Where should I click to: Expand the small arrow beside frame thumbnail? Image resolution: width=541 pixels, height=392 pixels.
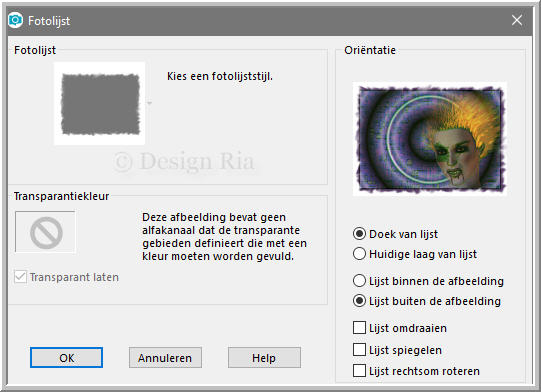tap(150, 103)
